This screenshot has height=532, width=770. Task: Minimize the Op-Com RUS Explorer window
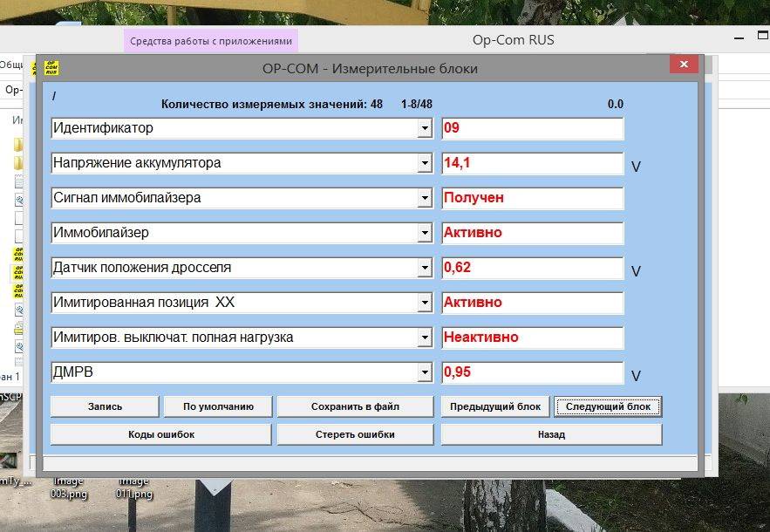[739, 38]
